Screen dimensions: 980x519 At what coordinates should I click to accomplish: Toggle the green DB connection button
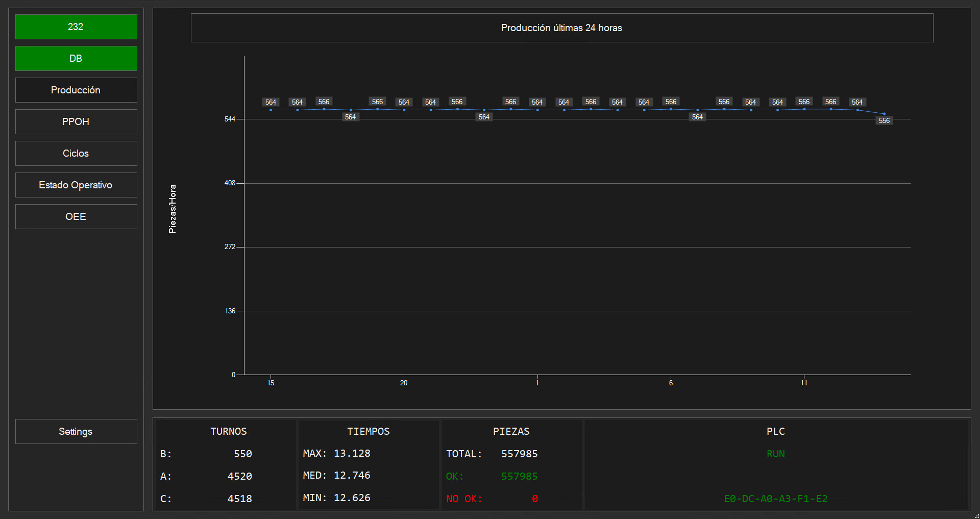pos(76,59)
